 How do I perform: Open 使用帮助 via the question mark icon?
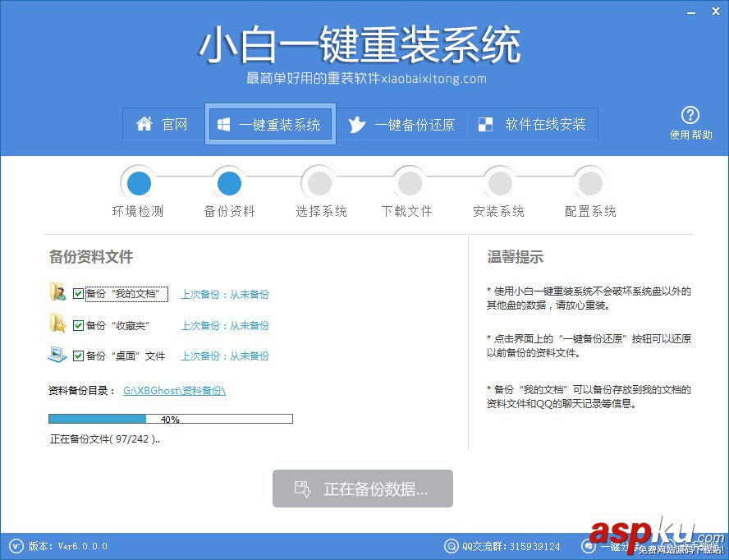pos(690,116)
